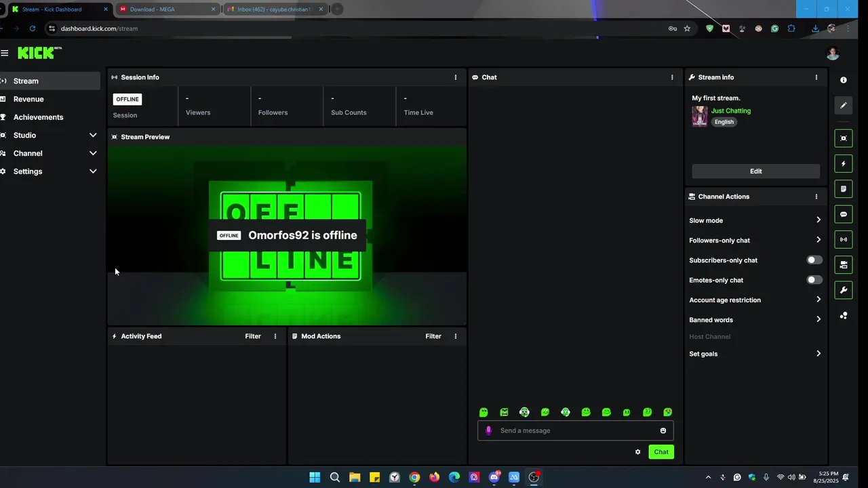868x488 pixels.
Task: Switch to Inbox (462) browser tab
Action: [x=276, y=9]
